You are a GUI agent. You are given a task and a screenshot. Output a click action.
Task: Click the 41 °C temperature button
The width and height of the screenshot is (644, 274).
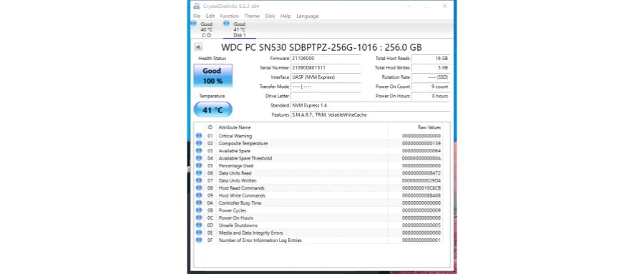tap(213, 109)
